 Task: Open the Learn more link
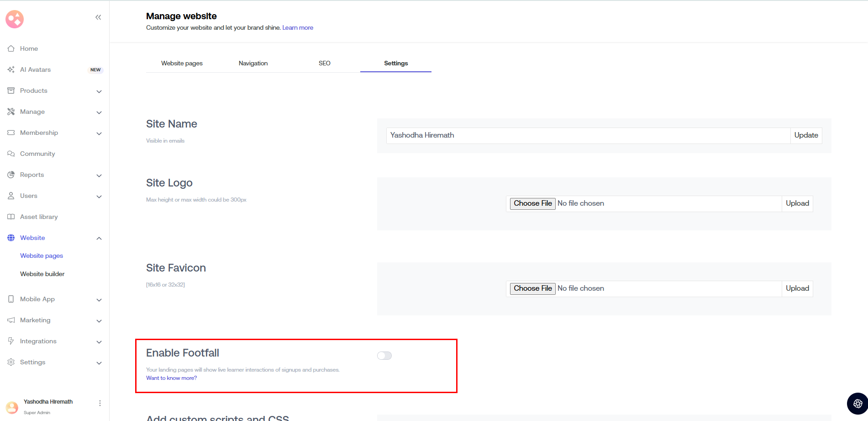pos(298,28)
